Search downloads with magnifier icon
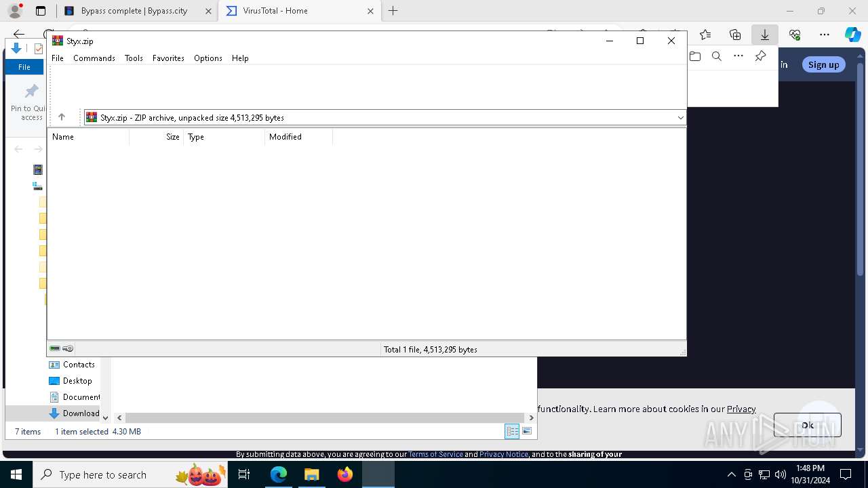868x488 pixels. click(717, 56)
